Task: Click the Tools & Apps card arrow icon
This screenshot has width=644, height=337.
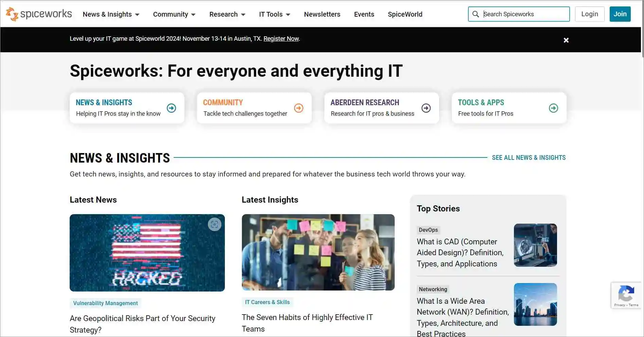Action: [x=553, y=108]
